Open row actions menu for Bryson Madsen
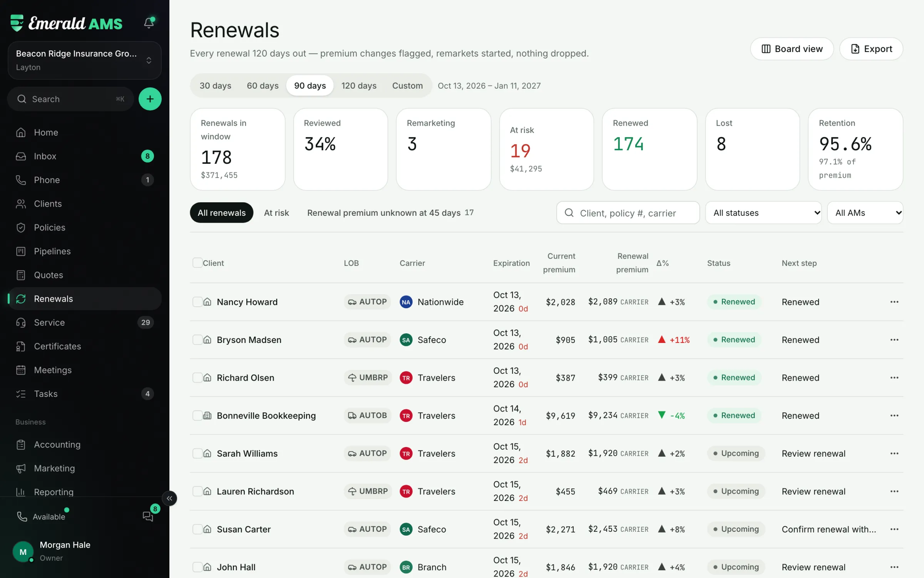This screenshot has width=924, height=578. [x=894, y=339]
